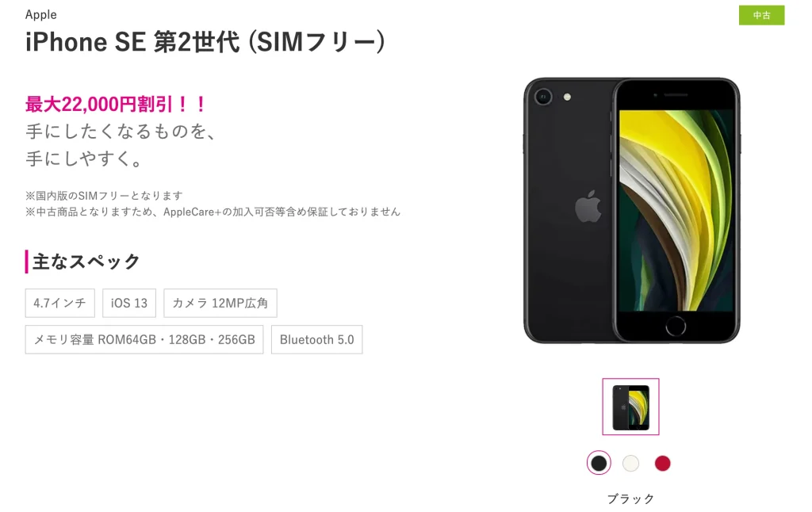
Task: Click the Bluetooth 5.0 spec tag
Action: pyautogui.click(x=317, y=339)
